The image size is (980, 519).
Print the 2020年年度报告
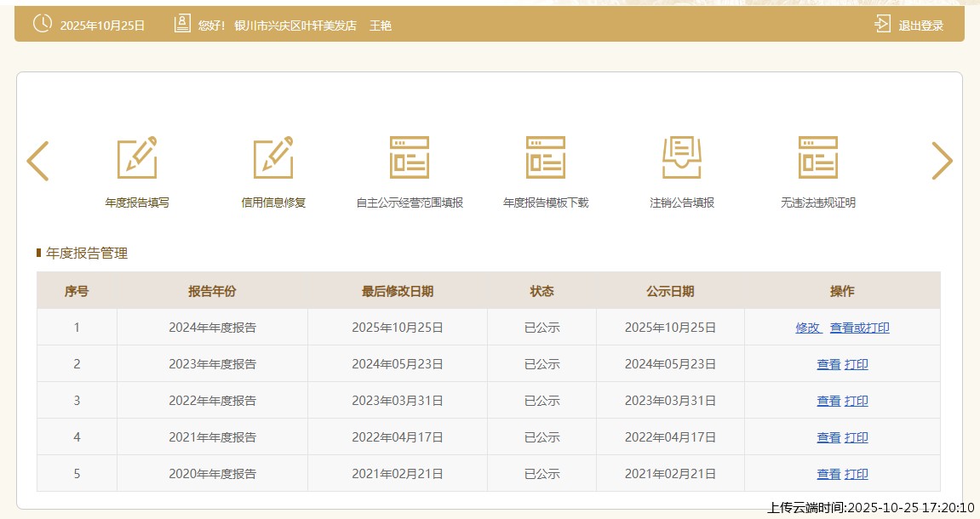pyautogui.click(x=857, y=474)
